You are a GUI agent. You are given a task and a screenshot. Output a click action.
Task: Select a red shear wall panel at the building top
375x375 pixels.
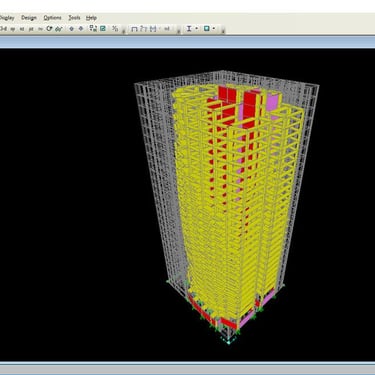(227, 94)
